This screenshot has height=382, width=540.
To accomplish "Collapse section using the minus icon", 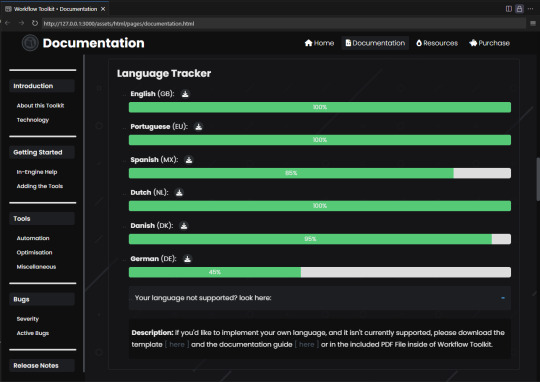I will [503, 298].
